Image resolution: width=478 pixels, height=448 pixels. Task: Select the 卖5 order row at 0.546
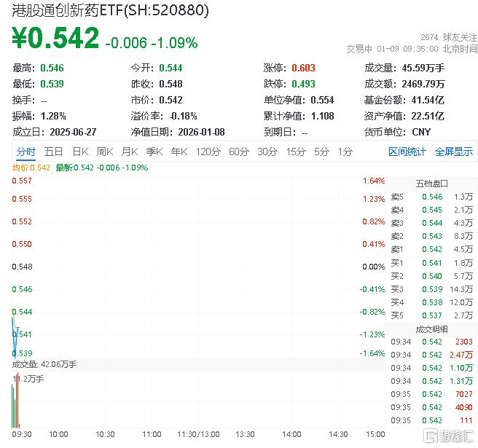point(431,197)
